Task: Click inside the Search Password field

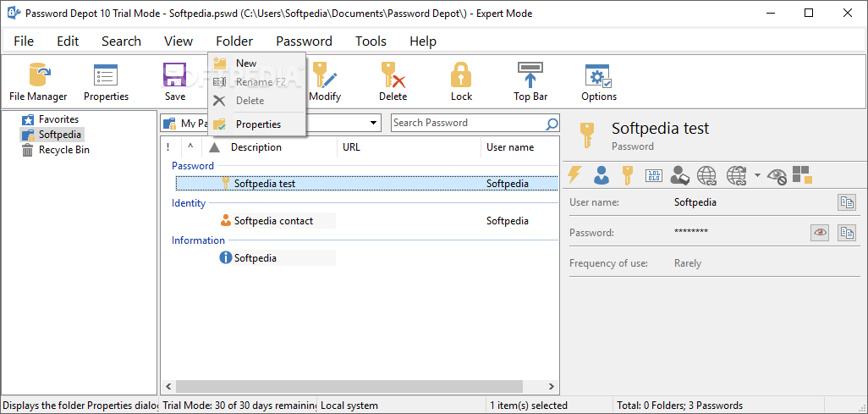Action: pyautogui.click(x=468, y=123)
